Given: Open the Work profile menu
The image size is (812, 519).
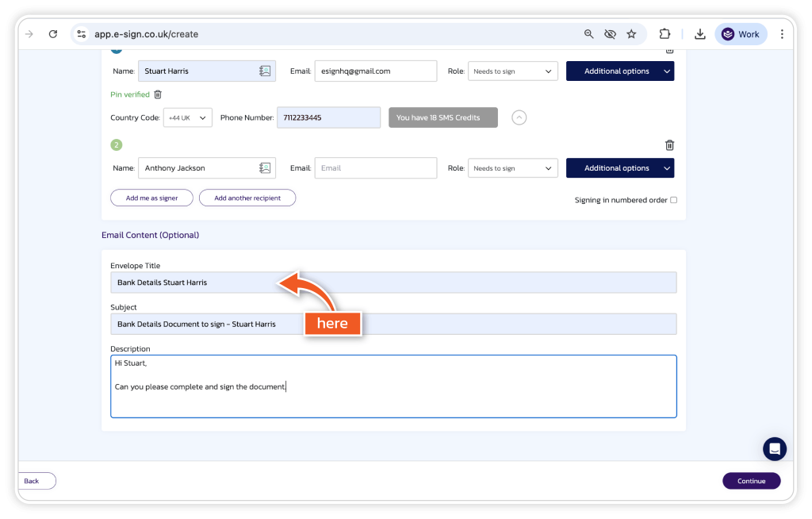Looking at the screenshot, I should point(741,34).
